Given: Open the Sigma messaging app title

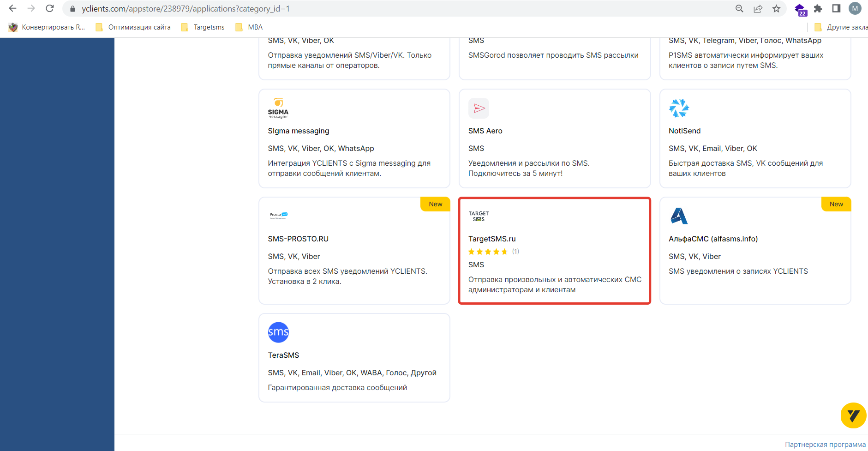Looking at the screenshot, I should tap(299, 131).
